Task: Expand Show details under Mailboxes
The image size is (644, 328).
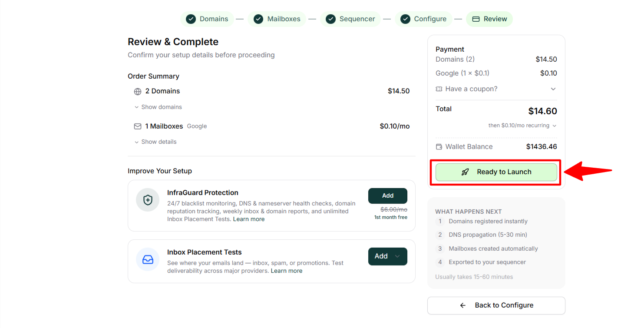Action: 155,142
